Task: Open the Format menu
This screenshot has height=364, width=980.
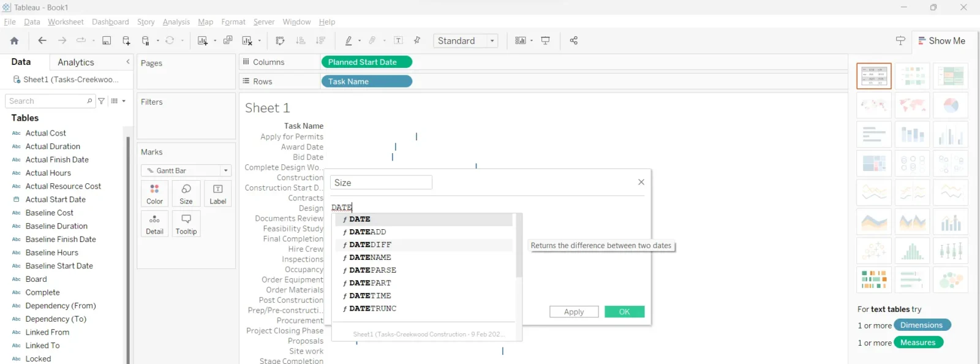Action: (233, 22)
